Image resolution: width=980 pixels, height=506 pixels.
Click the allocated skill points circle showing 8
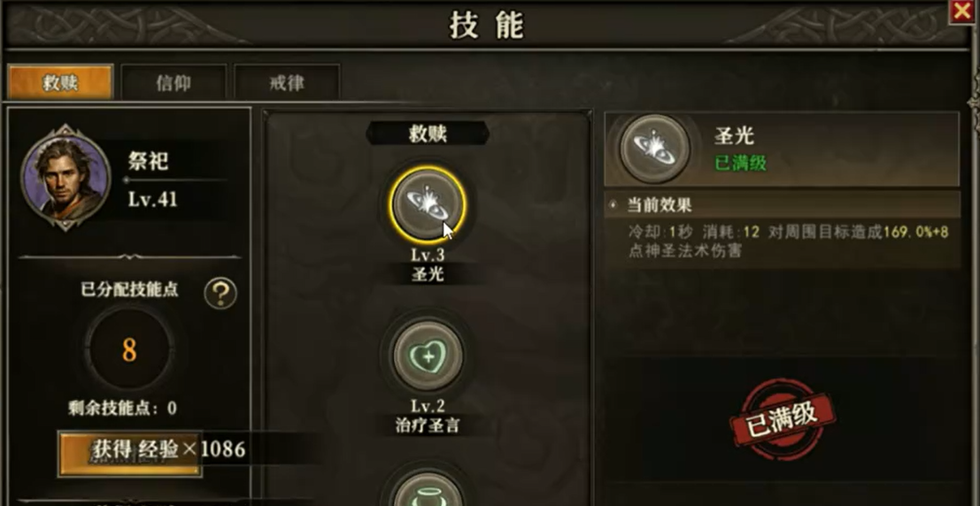(129, 349)
